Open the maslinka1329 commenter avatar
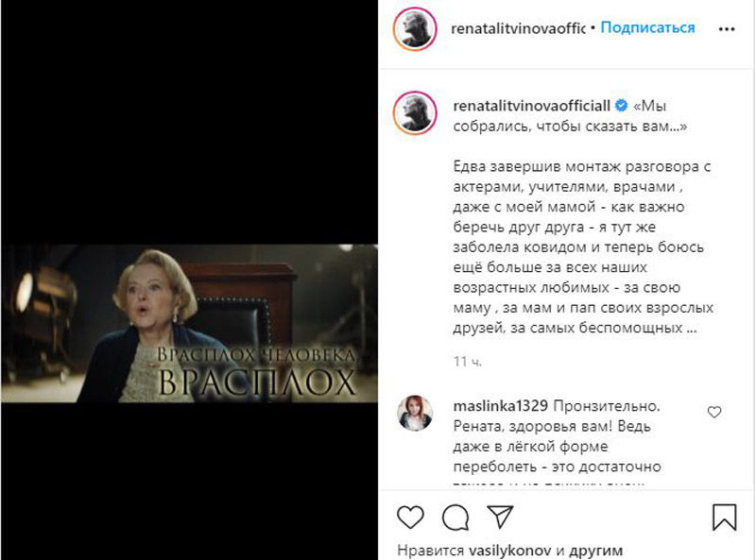Image resolution: width=756 pixels, height=560 pixels. (415, 413)
